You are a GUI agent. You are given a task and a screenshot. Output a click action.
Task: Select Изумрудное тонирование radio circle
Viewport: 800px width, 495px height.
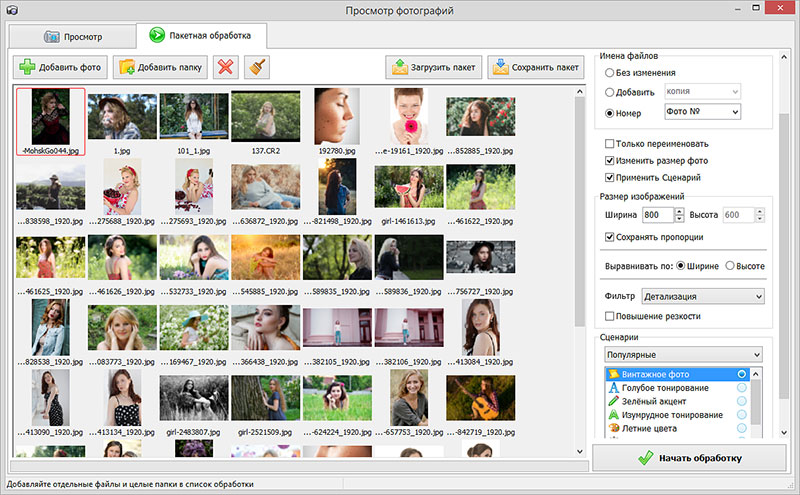pos(742,415)
